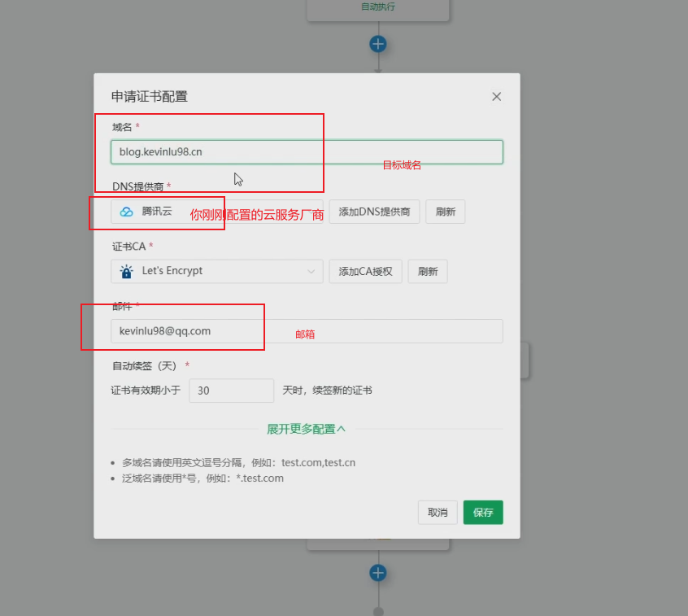Click the domain input containing blog.kevinlu98.cn
The height and width of the screenshot is (616, 688).
click(307, 151)
